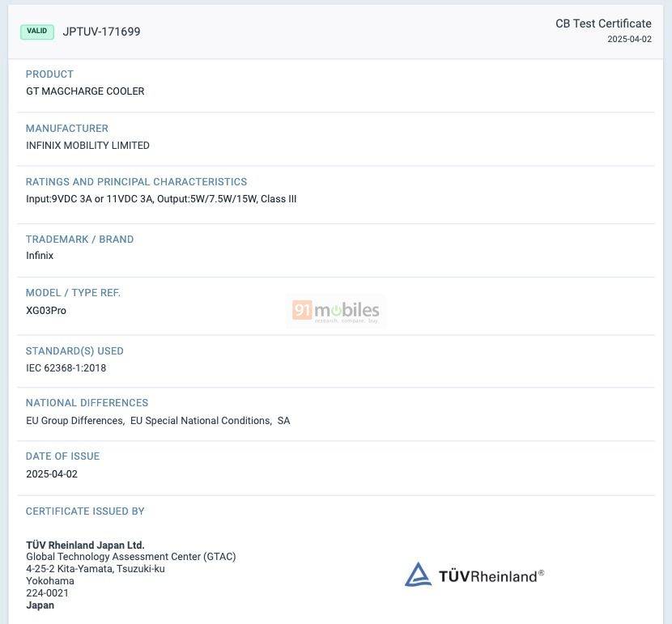This screenshot has width=672, height=624.
Task: Select the text GT MAGCHARGE COOLER
Action: pyautogui.click(x=85, y=91)
